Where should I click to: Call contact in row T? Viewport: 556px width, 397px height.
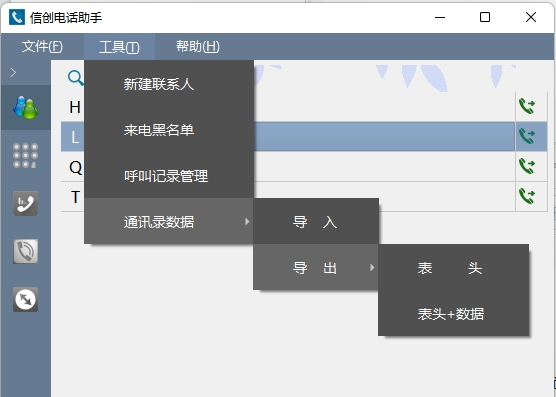click(x=527, y=196)
